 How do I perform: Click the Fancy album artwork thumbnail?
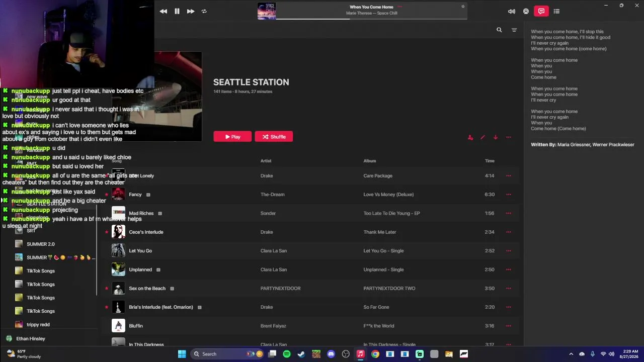pyautogui.click(x=118, y=195)
